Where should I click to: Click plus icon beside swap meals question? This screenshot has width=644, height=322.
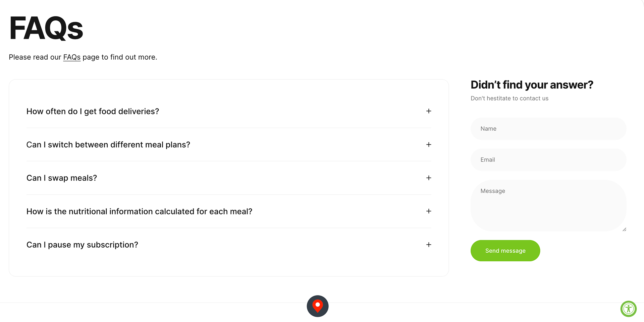tap(428, 178)
